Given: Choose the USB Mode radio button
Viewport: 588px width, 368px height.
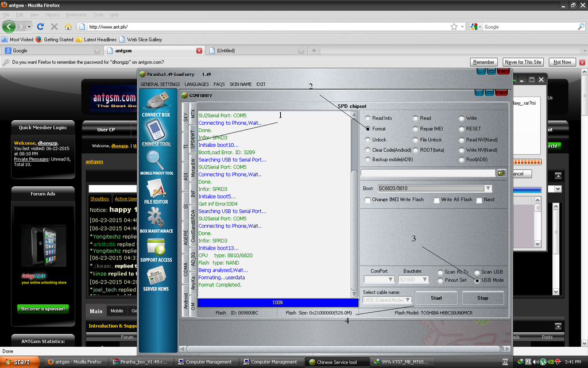Looking at the screenshot, I should 477,280.
